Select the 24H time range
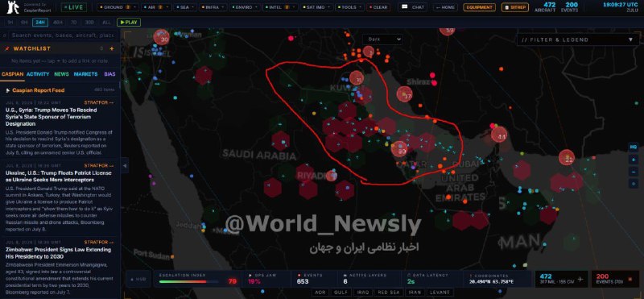 coord(39,23)
